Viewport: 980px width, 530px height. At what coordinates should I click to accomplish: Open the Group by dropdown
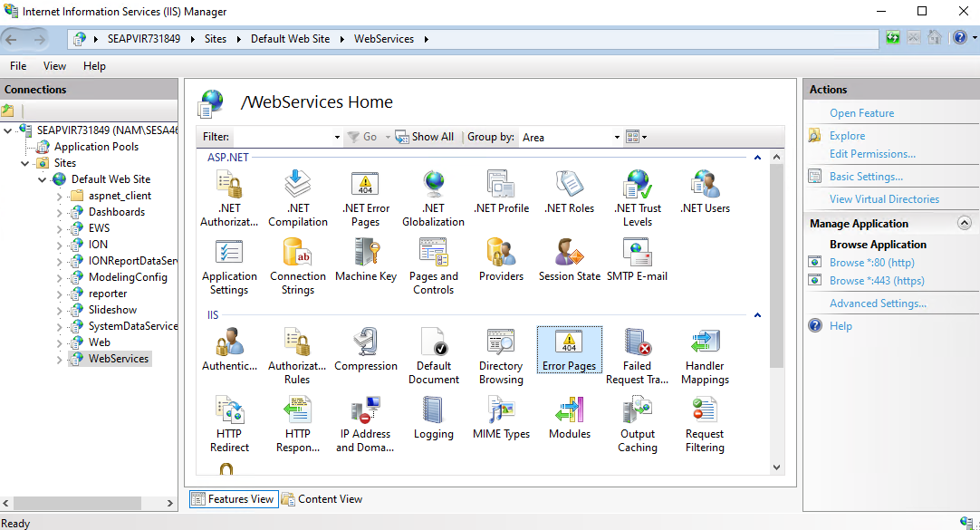616,137
